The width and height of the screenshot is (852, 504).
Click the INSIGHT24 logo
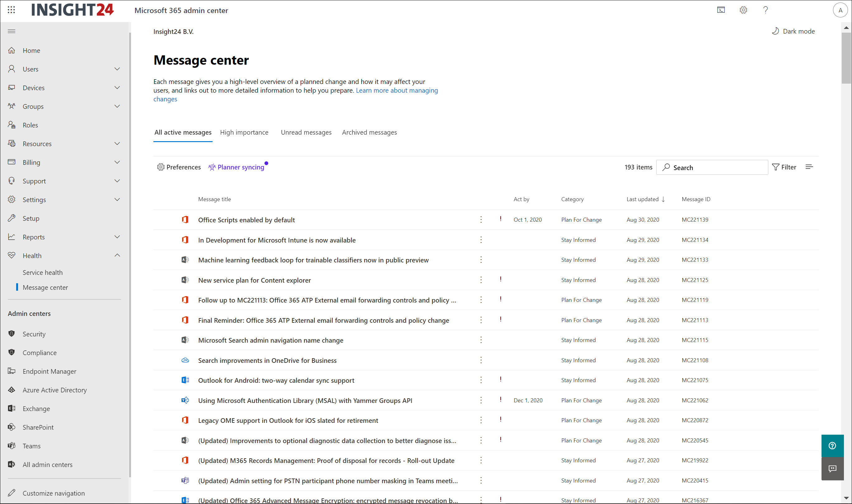click(x=73, y=10)
